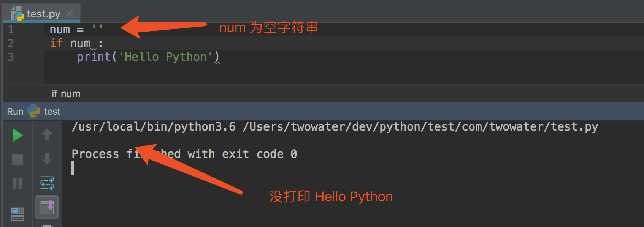Click line number 1 in the gutter
The height and width of the screenshot is (227, 644).
pyautogui.click(x=11, y=30)
